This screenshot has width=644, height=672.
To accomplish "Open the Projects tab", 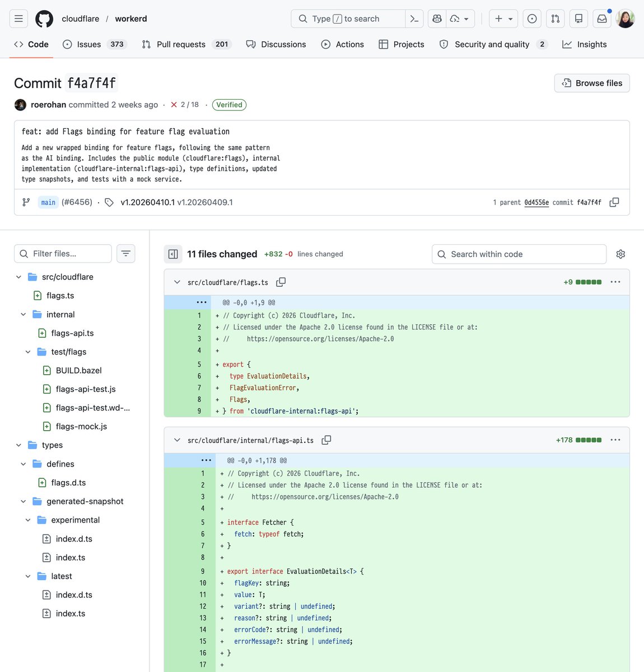I will click(402, 44).
